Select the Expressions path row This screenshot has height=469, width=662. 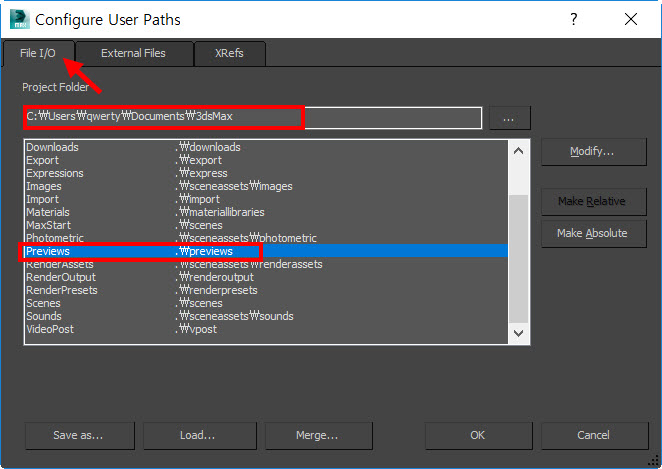[x=266, y=173]
